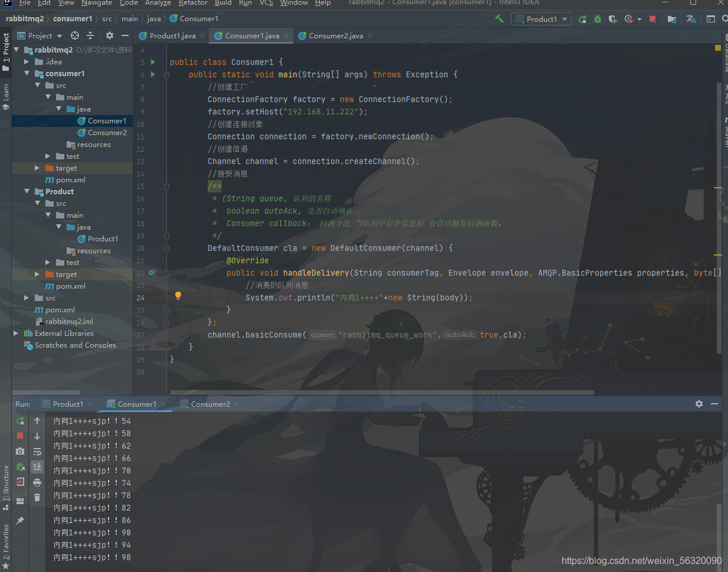Expand External Libraries
This screenshot has width=728, height=572.
click(x=16, y=333)
